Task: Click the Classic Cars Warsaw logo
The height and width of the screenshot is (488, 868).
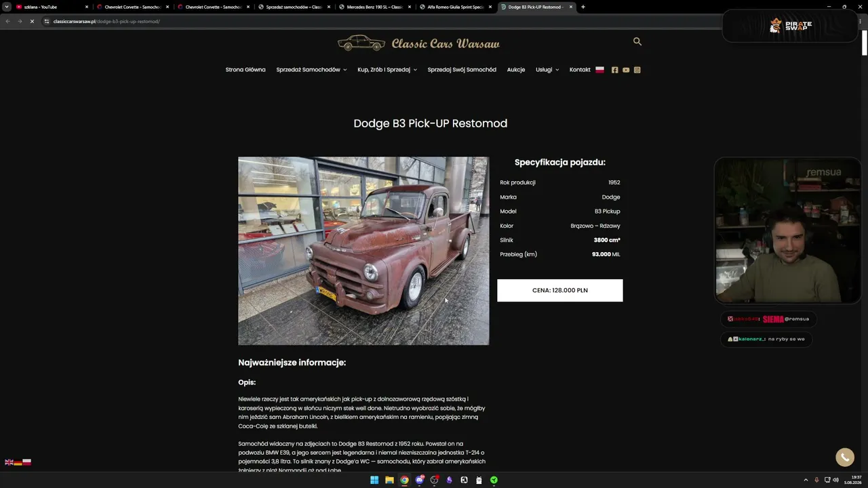Action: pos(419,43)
